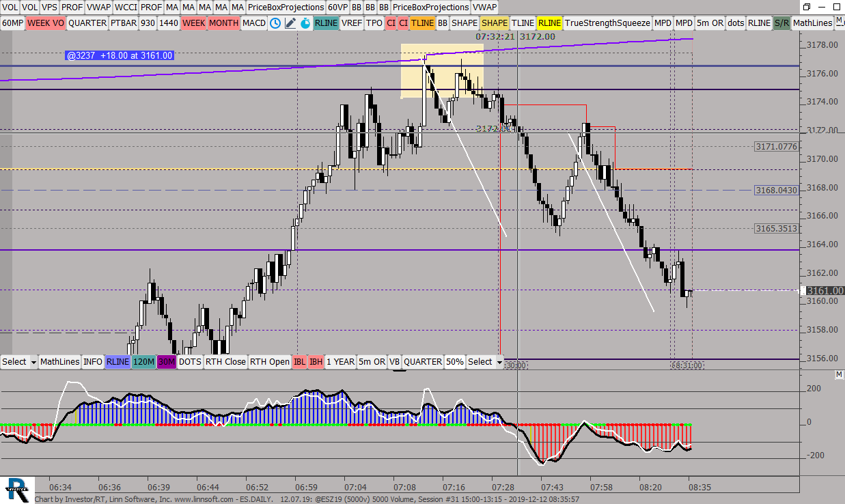Toggle the red WEEK VO button
The image size is (845, 504).
[46, 23]
